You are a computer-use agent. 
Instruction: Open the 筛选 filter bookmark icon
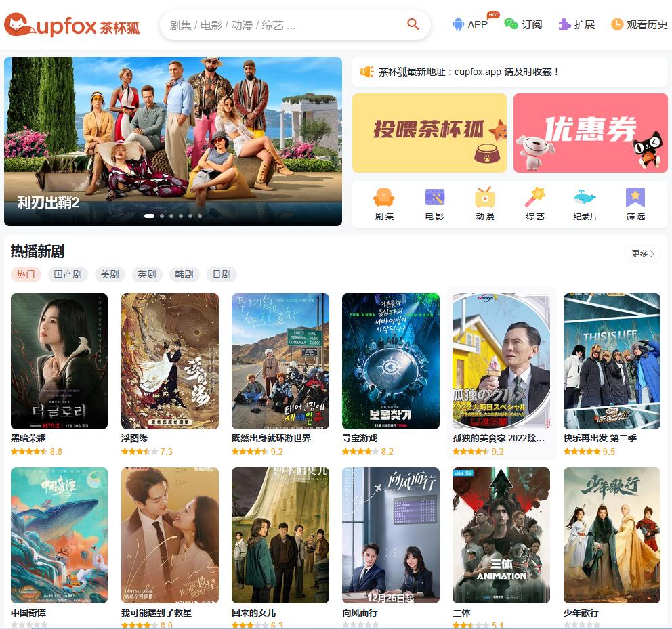[635, 198]
